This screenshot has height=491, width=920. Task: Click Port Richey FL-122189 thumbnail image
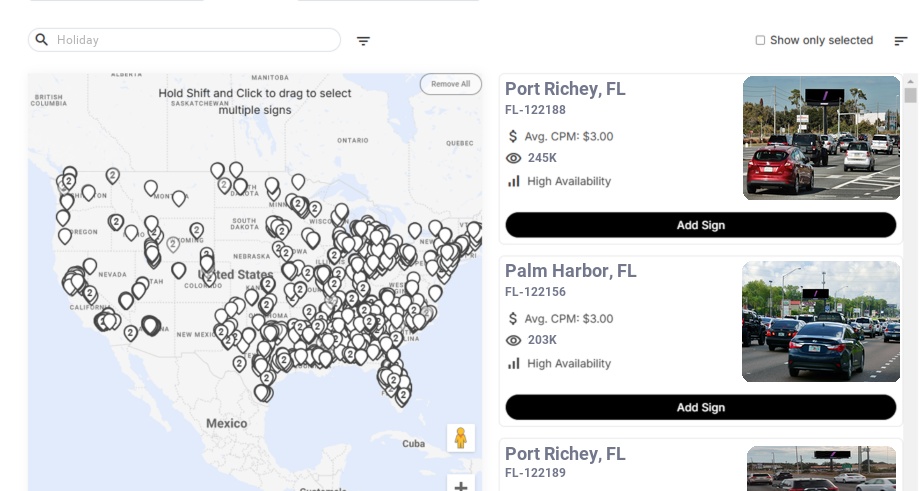click(x=821, y=468)
